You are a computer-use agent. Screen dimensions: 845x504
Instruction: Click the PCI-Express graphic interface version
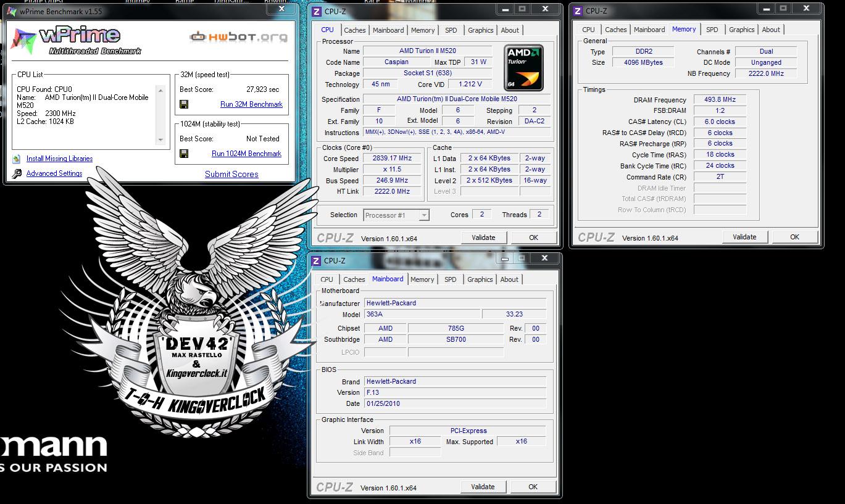468,431
